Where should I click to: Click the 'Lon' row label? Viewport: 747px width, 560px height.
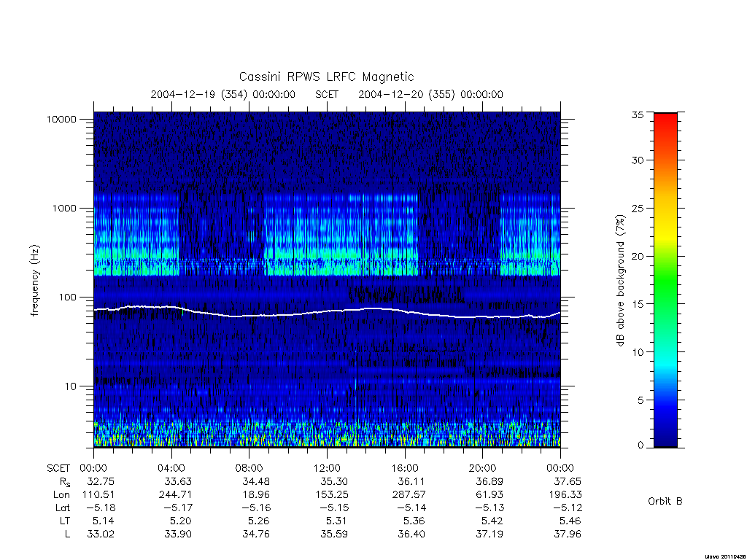pyautogui.click(x=61, y=495)
